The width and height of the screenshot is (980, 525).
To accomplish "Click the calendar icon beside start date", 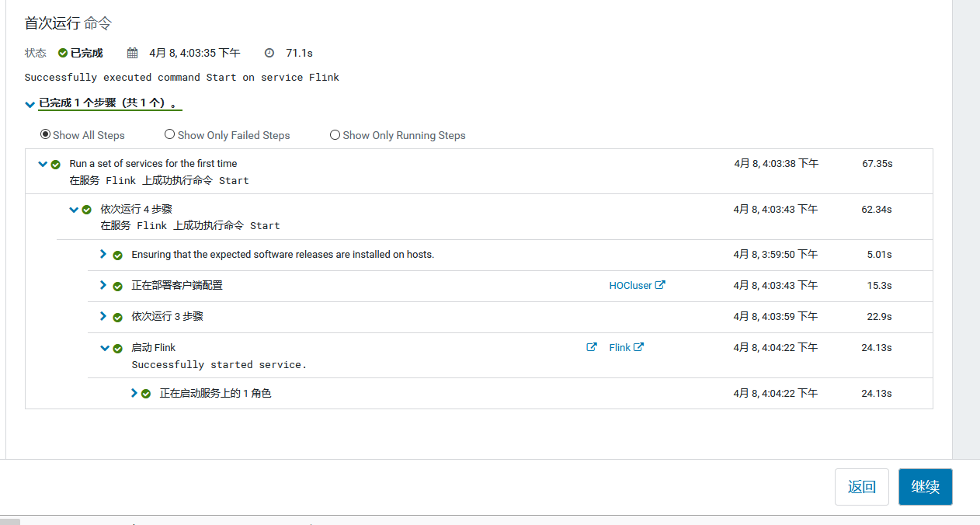I will tap(133, 54).
